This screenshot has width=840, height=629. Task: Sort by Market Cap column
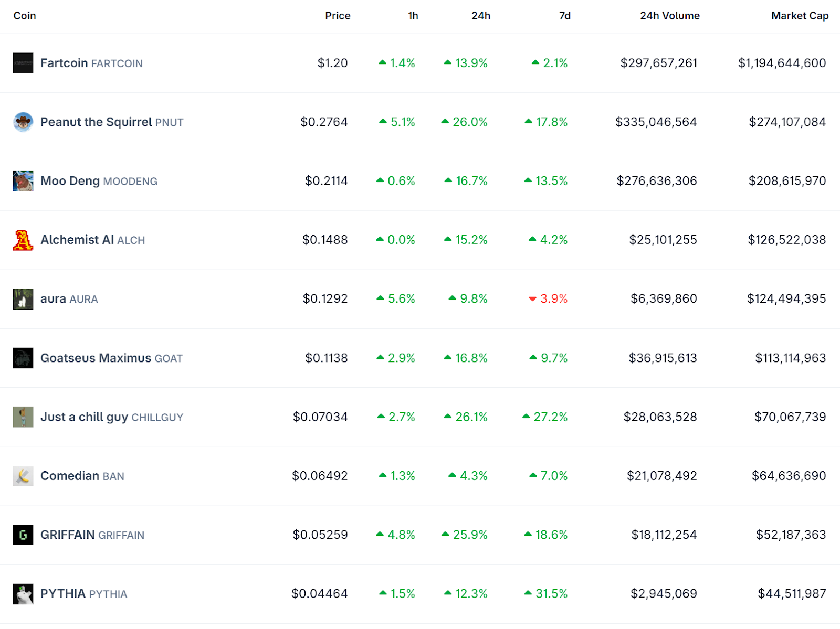click(x=800, y=16)
